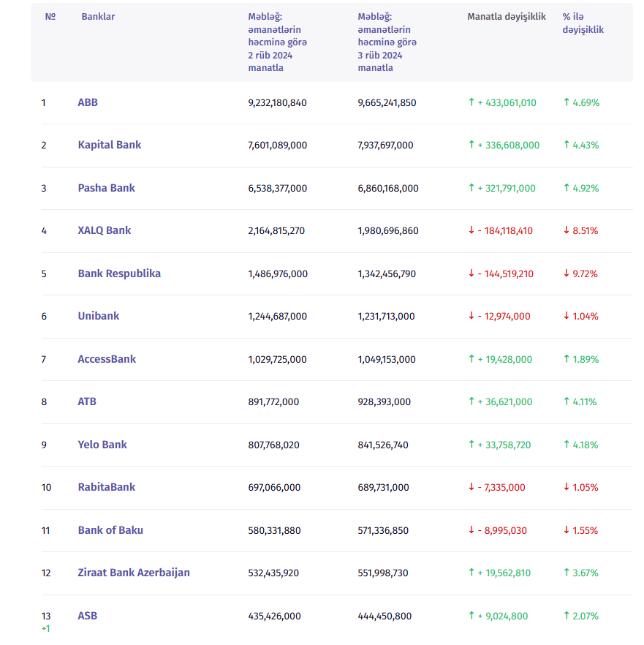
Task: Click the "% ilə dəyişiklik" column header
Action: [x=583, y=23]
